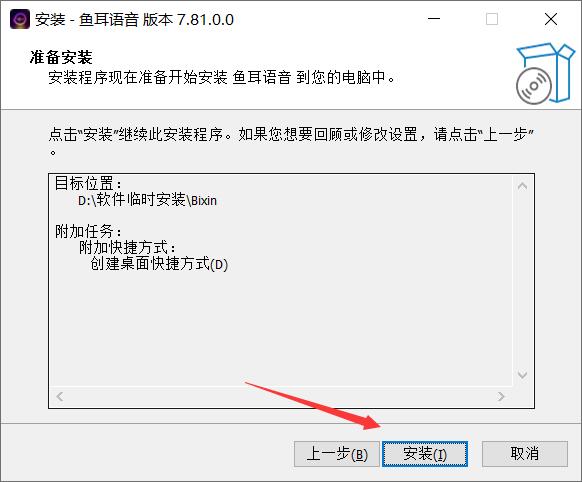Image resolution: width=582 pixels, height=482 pixels.
Task: Click the disabled maximize button
Action: pyautogui.click(x=492, y=19)
